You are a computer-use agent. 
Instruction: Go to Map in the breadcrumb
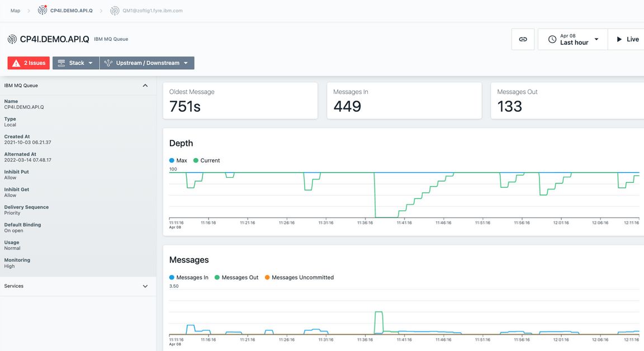pyautogui.click(x=15, y=11)
